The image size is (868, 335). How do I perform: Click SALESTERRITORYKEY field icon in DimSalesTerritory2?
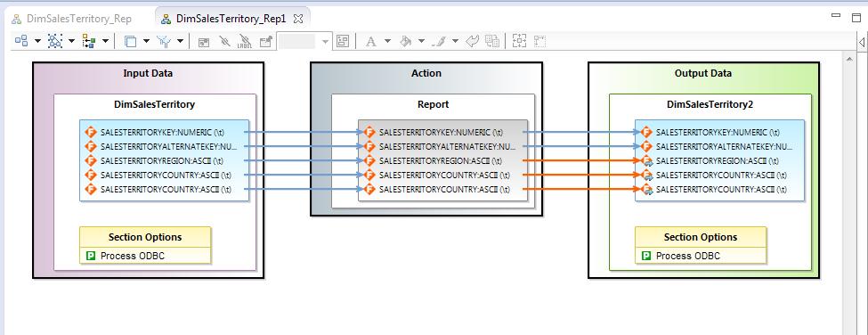click(646, 133)
